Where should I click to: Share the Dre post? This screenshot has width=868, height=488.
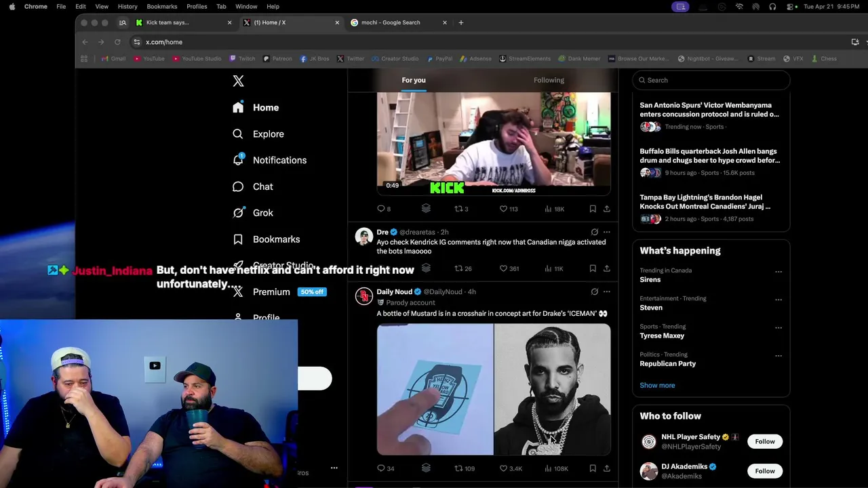point(607,268)
